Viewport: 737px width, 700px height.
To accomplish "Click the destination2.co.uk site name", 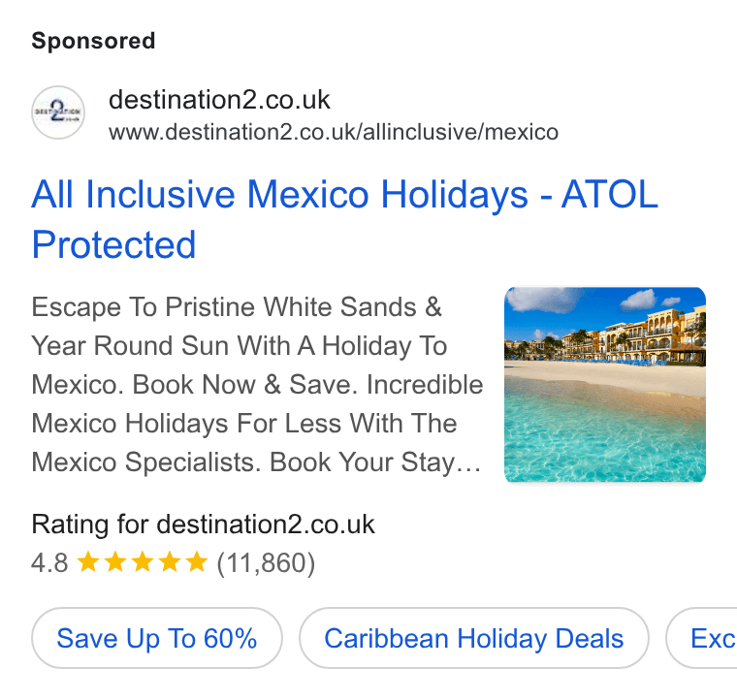I will [x=219, y=100].
